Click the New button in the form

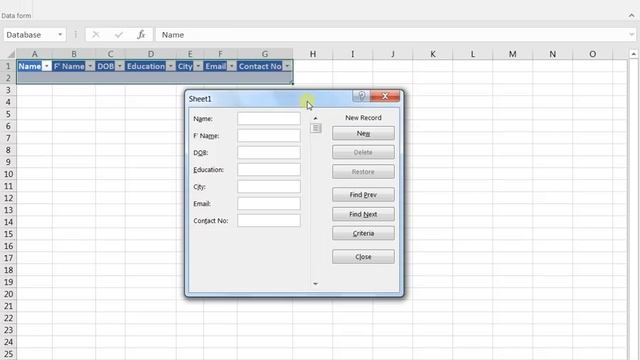click(363, 133)
